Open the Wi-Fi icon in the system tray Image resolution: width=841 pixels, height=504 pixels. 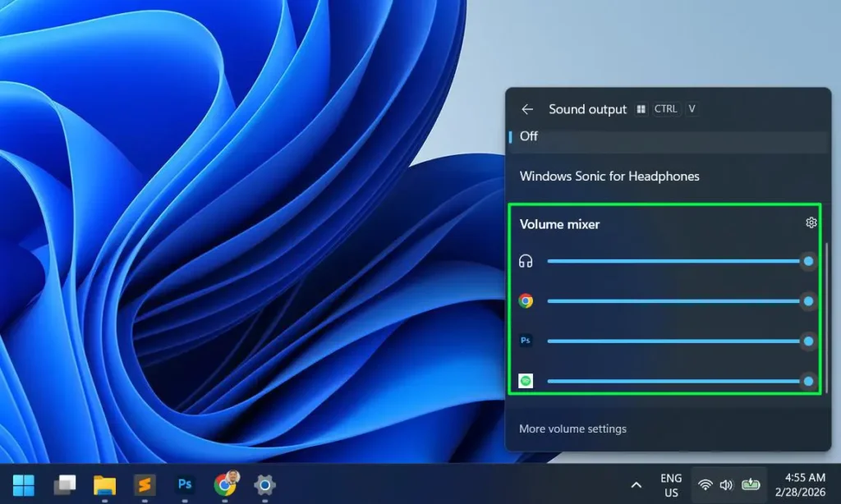coord(705,484)
